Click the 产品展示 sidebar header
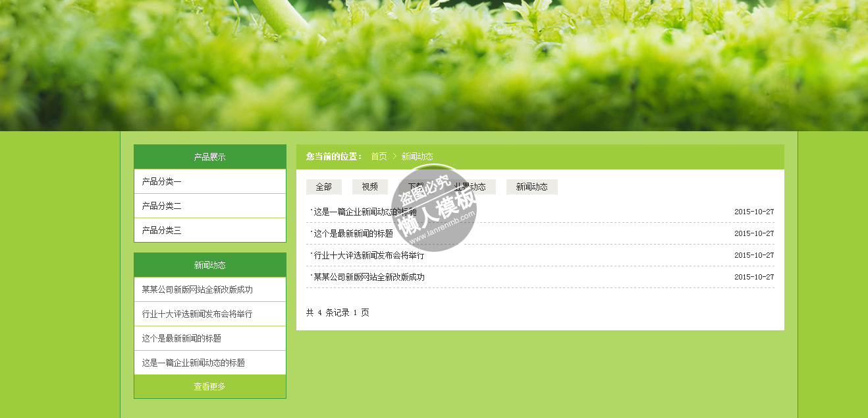Viewport: 868px width, 418px height. coord(209,157)
